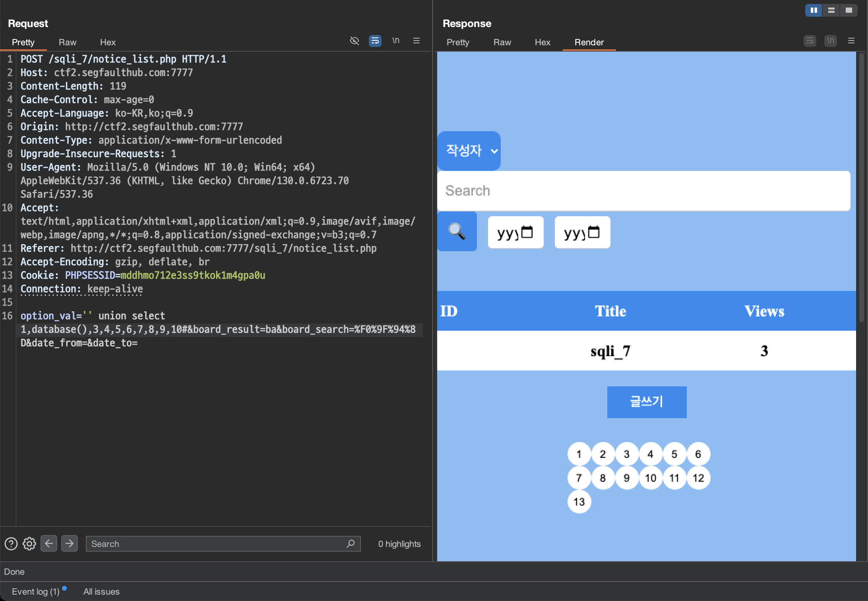868x601 pixels.
Task: Click pagination page 13 button
Action: [x=579, y=502]
